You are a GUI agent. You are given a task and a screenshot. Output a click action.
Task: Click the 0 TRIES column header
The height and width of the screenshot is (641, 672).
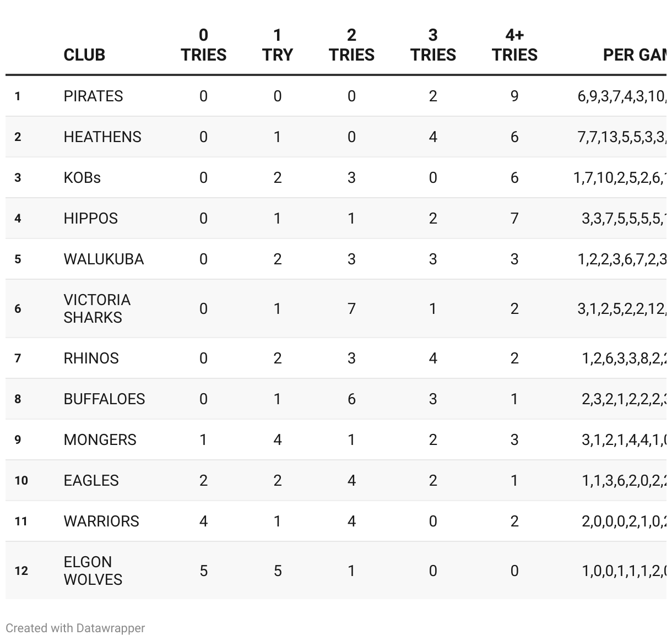click(203, 45)
